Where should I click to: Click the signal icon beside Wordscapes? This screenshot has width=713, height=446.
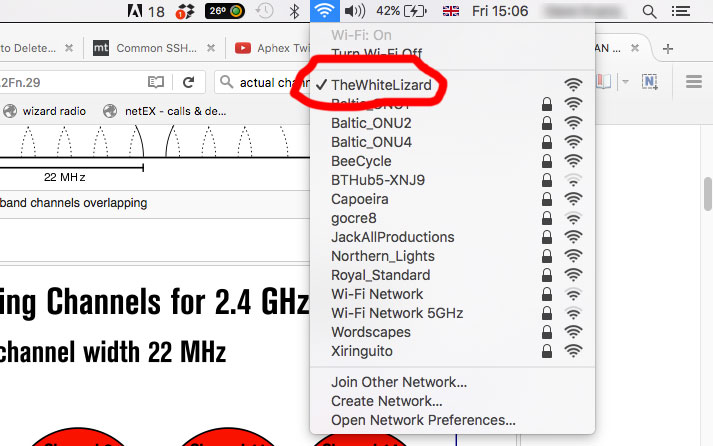pyautogui.click(x=573, y=332)
